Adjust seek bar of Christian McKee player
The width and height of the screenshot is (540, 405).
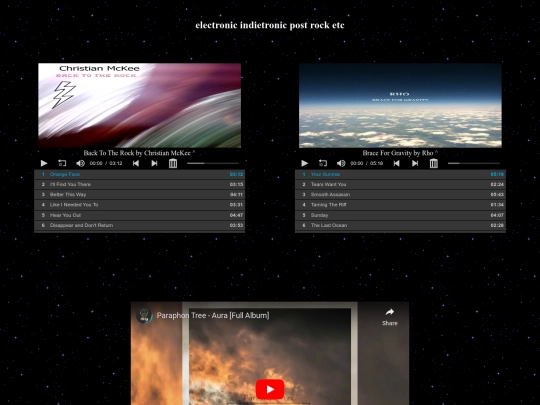click(213, 163)
